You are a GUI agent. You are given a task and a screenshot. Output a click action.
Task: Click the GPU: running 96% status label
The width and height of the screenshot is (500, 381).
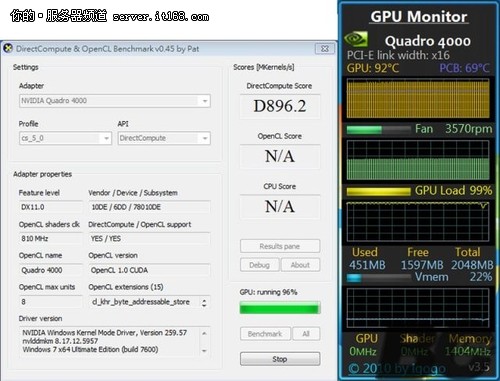tap(268, 292)
